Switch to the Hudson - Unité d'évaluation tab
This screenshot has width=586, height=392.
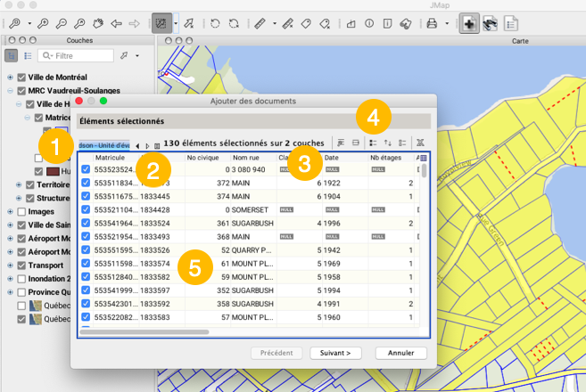coord(104,143)
